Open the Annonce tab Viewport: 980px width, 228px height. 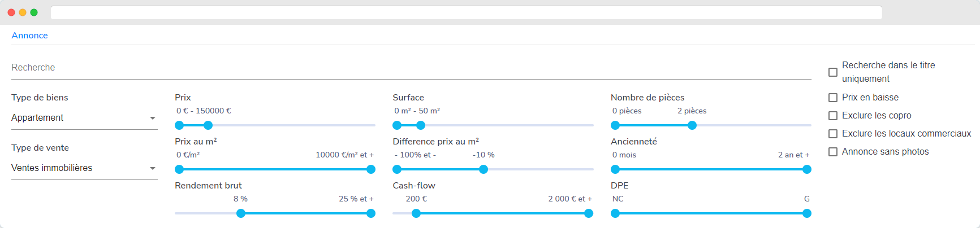[x=29, y=36]
